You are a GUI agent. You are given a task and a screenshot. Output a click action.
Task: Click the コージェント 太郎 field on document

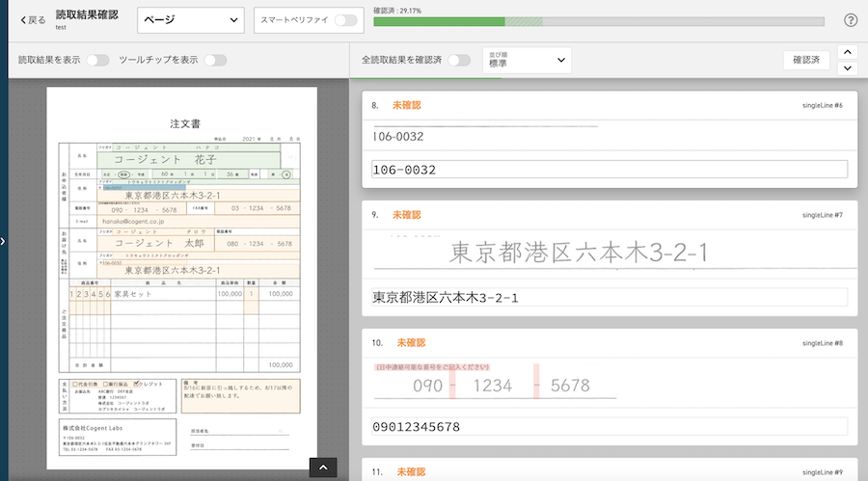156,243
